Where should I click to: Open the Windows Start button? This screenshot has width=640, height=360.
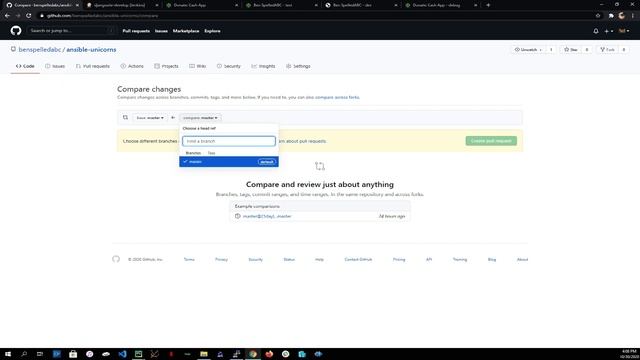[8, 354]
